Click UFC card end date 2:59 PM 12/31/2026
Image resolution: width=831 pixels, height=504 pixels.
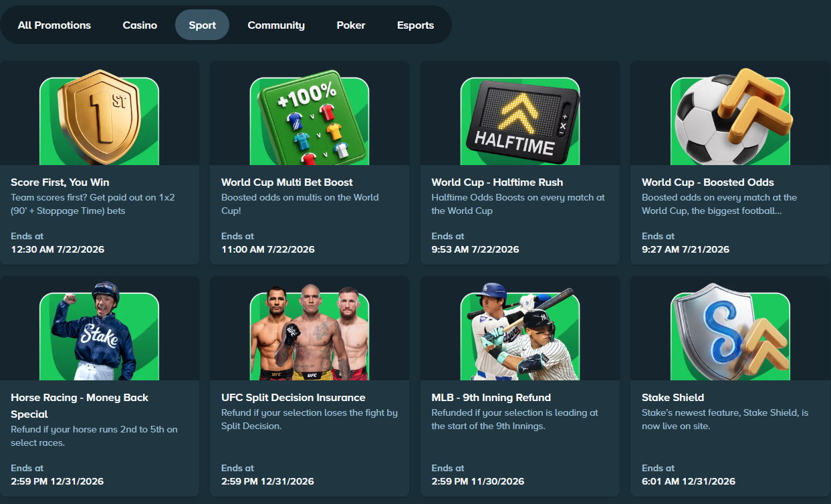click(x=268, y=482)
